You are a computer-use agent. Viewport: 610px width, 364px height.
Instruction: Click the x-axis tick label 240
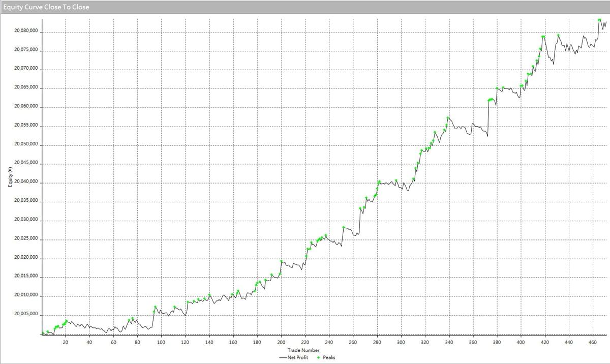click(329, 343)
